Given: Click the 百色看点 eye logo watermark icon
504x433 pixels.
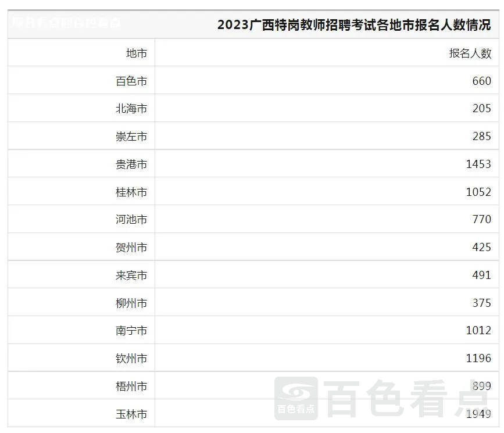Looking at the screenshot, I should coord(296,398).
